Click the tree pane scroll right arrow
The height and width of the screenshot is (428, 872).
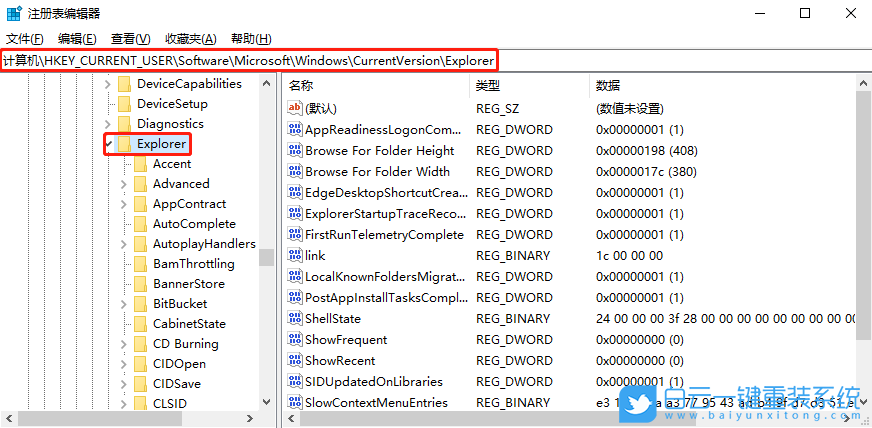[250, 419]
